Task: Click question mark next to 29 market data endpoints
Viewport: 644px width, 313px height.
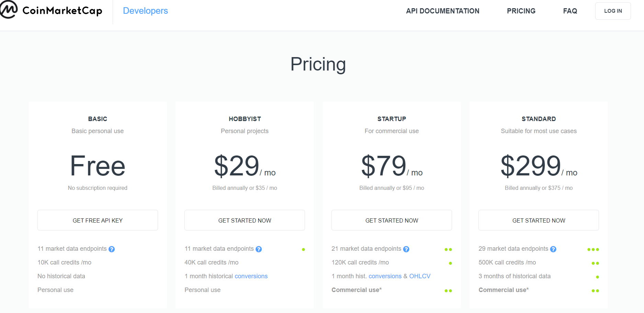Action: [553, 249]
